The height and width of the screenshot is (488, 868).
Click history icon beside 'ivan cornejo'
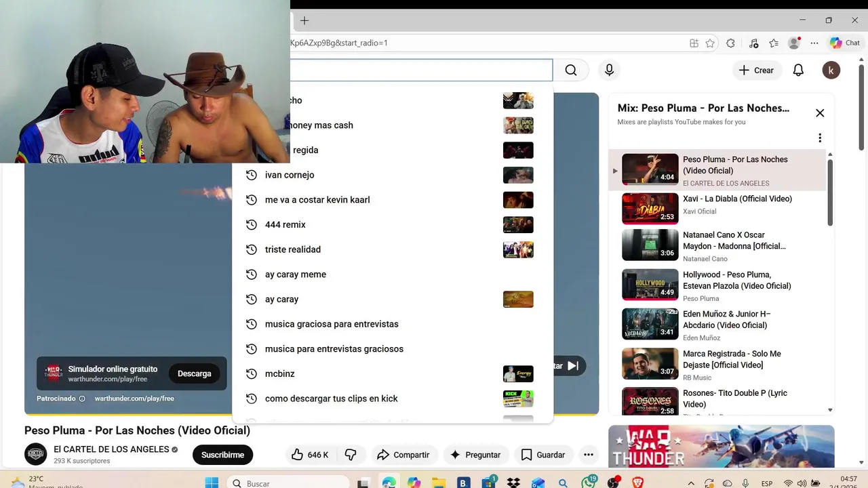pos(252,175)
